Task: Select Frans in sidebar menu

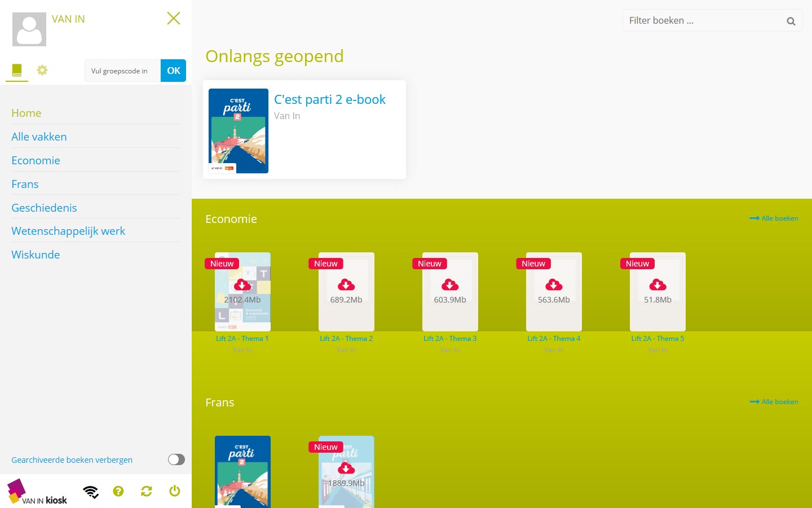Action: (25, 184)
